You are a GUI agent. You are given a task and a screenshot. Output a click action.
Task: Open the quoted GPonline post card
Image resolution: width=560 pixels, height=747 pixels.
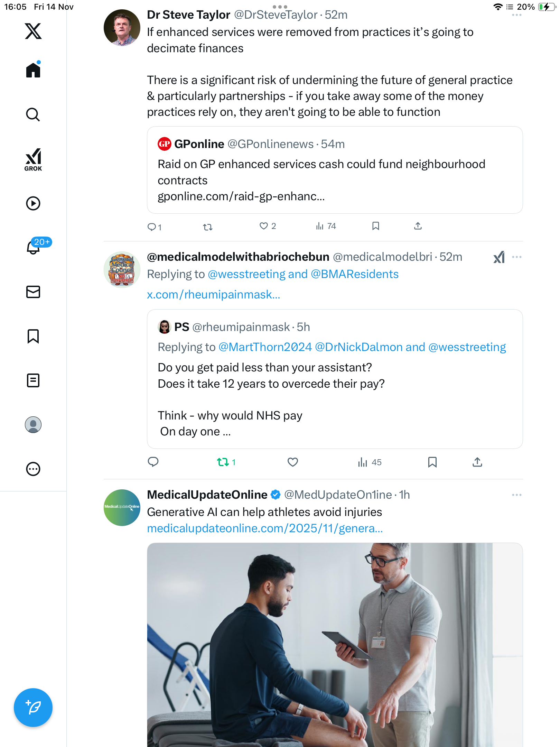(335, 170)
